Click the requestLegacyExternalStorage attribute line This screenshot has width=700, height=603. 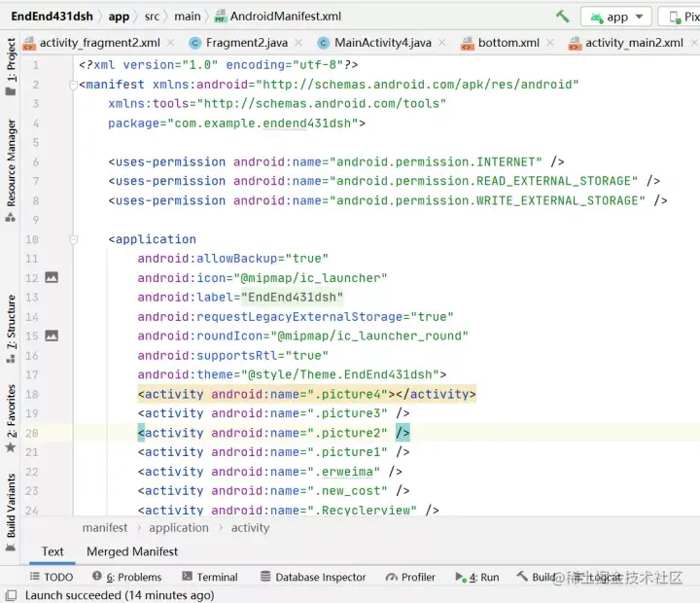296,317
